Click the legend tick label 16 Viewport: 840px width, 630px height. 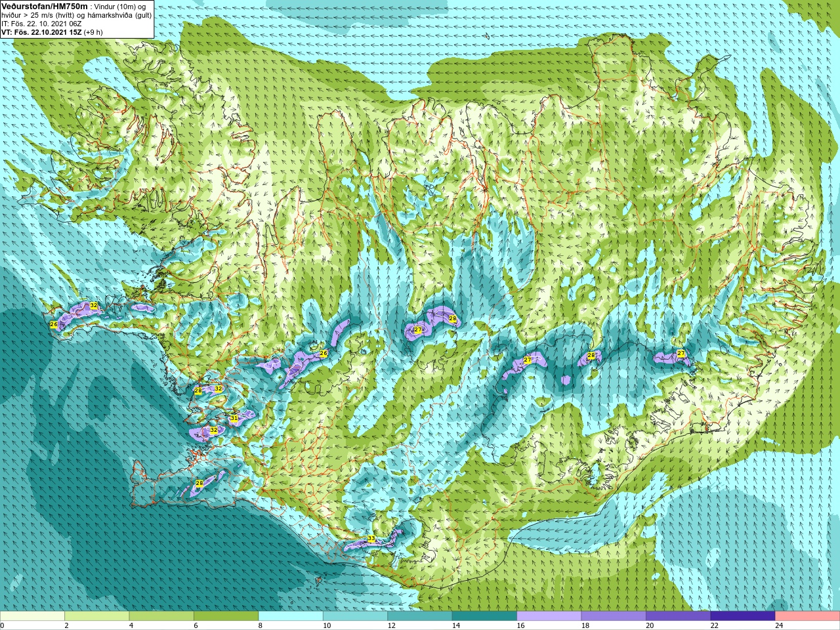coord(521,625)
